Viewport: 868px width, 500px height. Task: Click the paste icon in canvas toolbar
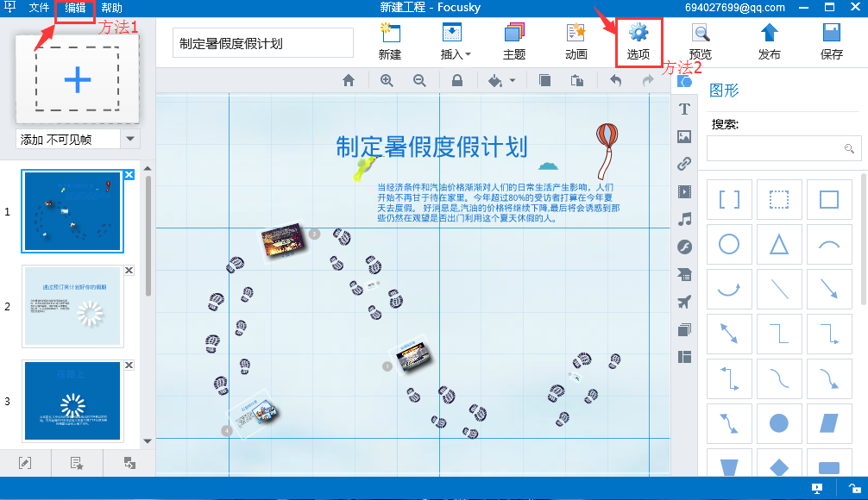click(577, 81)
